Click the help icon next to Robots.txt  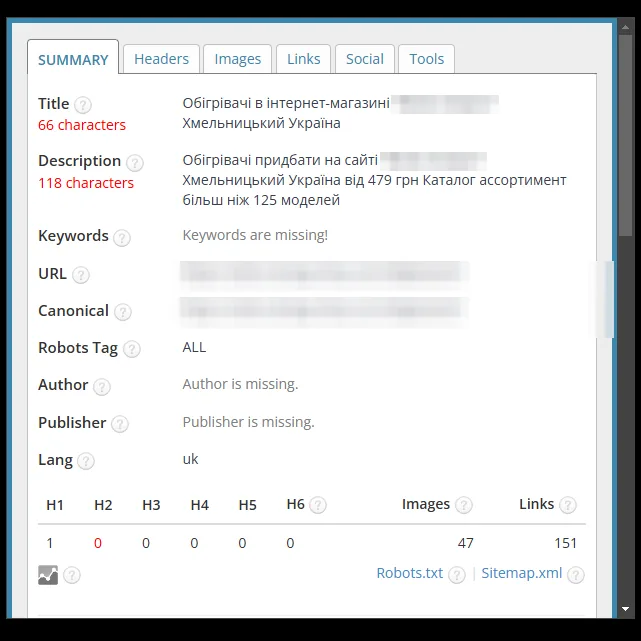click(x=457, y=575)
